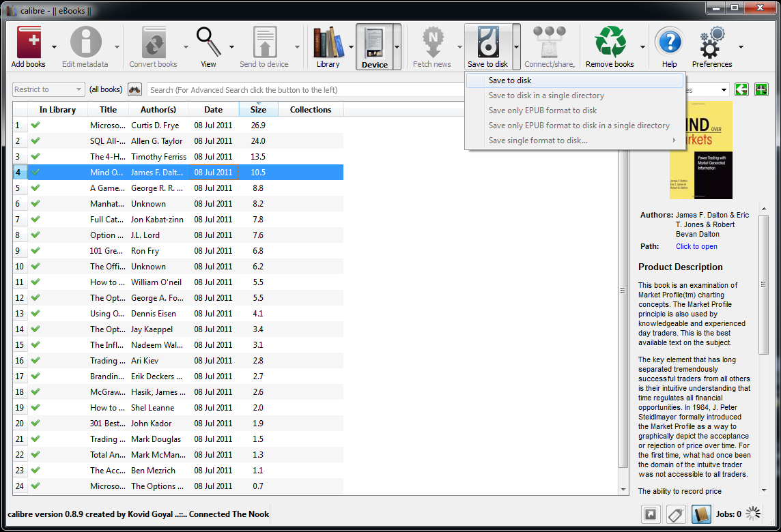Viewport: 781px width, 532px height.
Task: Click the book list vertical scrollbar
Action: [x=623, y=308]
